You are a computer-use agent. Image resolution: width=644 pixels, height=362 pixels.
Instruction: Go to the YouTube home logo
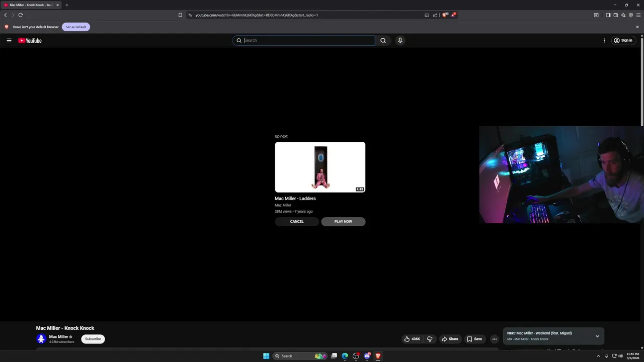tap(30, 40)
